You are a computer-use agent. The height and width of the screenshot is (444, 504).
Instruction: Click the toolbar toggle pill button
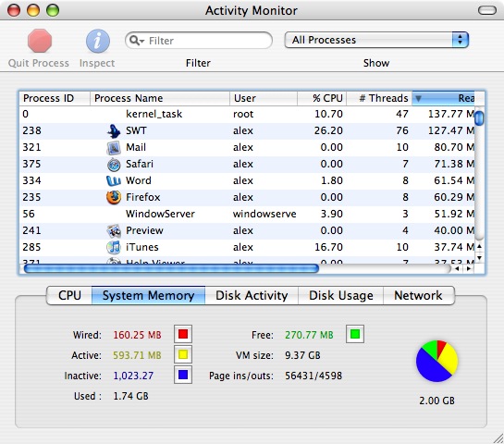tap(487, 10)
